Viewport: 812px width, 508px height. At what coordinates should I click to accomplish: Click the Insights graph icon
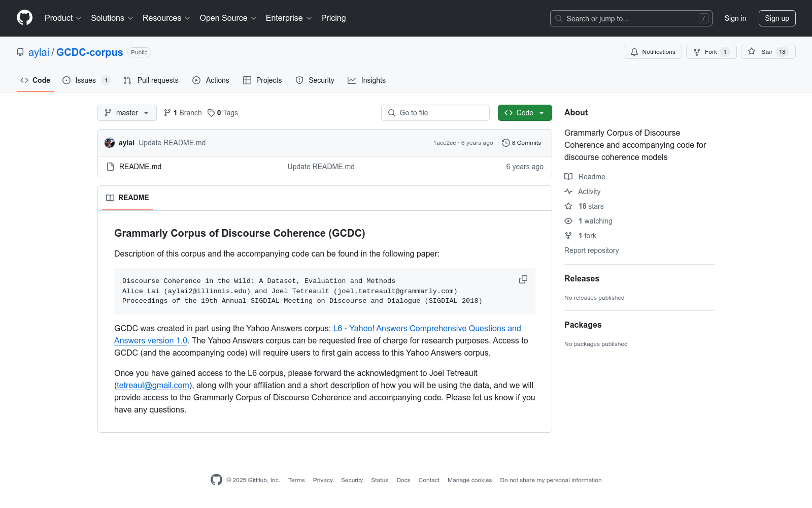[x=352, y=80]
